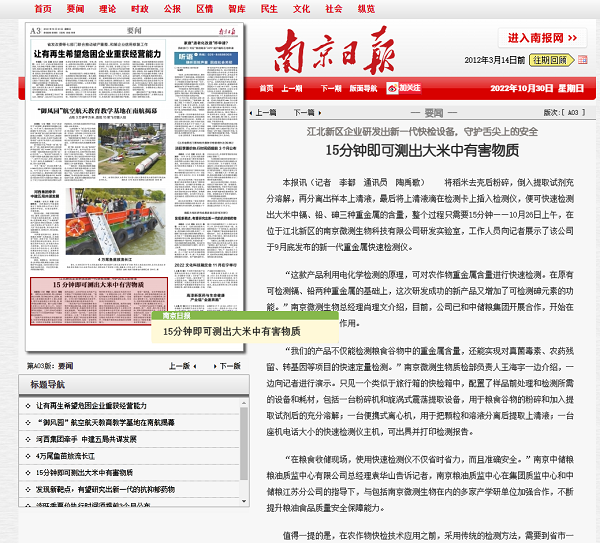Select 要闻 in the top navigation
This screenshot has height=543, width=600.
point(75,8)
